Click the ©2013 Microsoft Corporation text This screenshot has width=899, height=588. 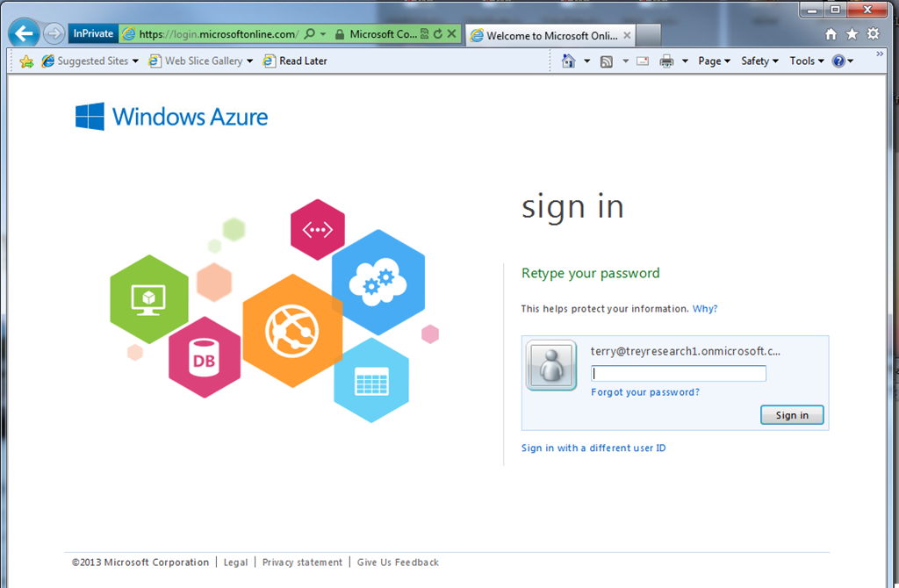140,563
